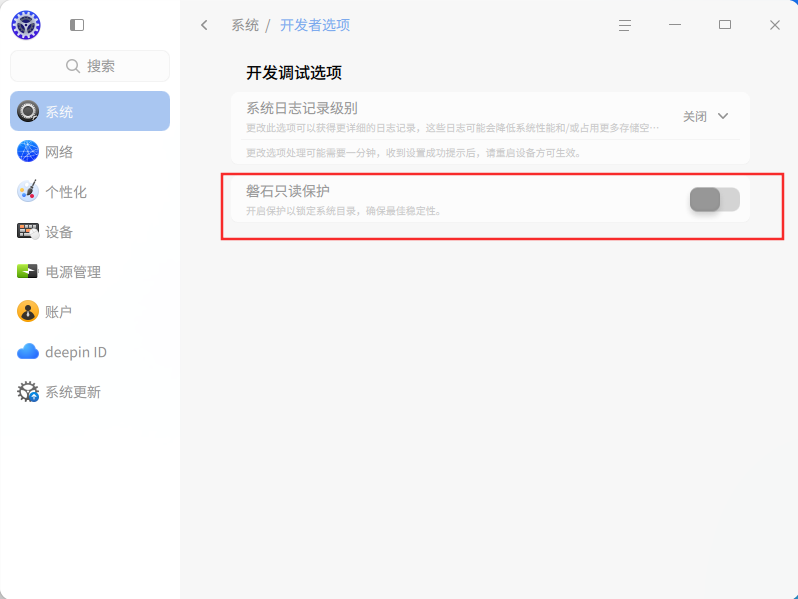The image size is (798, 599).
Task: Focus the 搜索 search field
Action: tap(90, 66)
